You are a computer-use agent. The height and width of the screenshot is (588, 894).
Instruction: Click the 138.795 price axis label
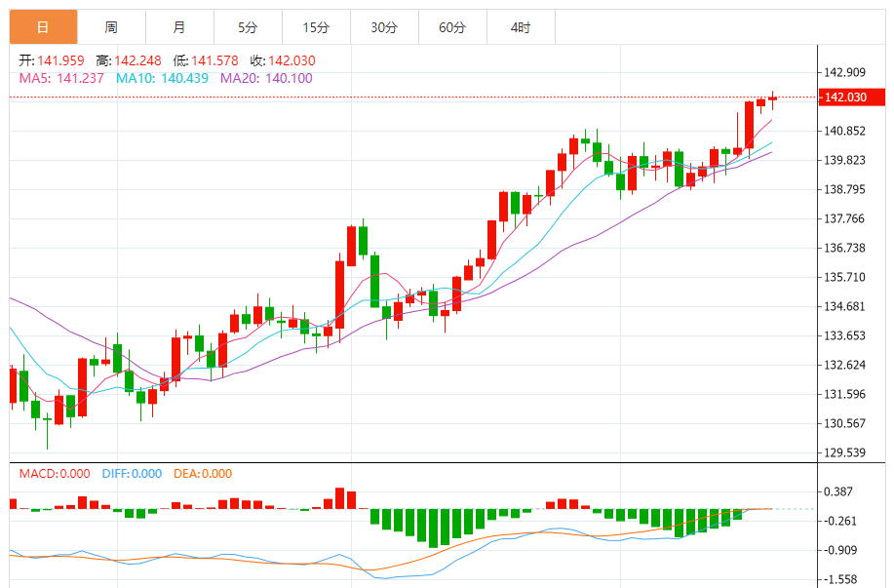pos(844,189)
